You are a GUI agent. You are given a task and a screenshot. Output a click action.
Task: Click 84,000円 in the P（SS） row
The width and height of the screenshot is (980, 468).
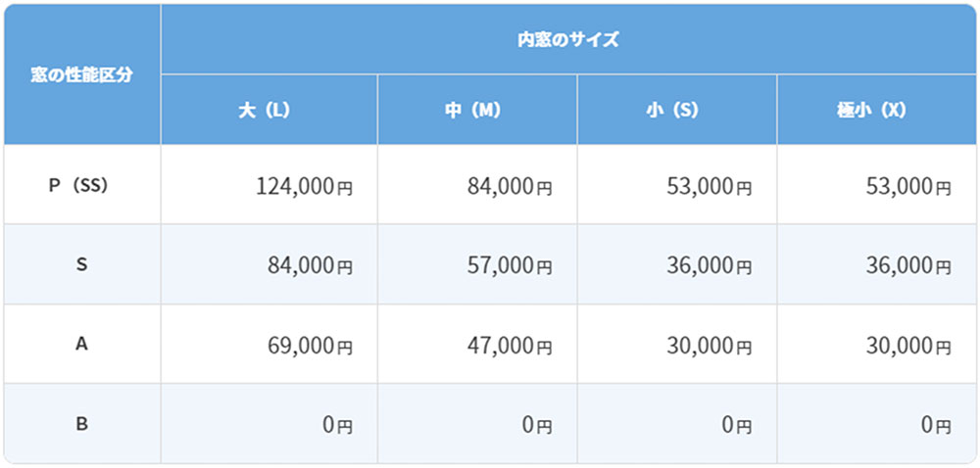pyautogui.click(x=512, y=186)
